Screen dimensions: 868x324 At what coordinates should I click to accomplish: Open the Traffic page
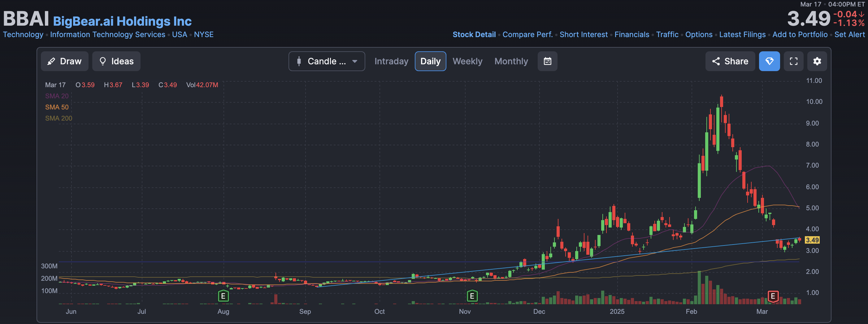[x=667, y=35]
